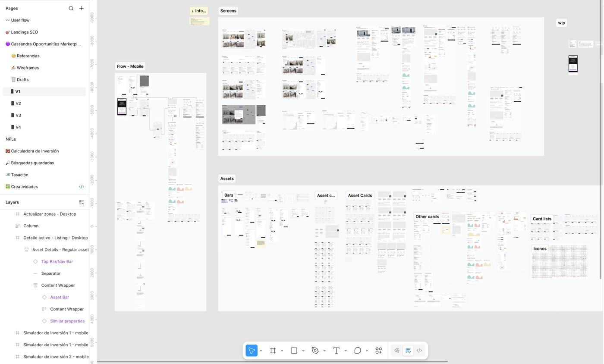Open the Actions components tool
The height and width of the screenshot is (364, 604).
(x=378, y=351)
